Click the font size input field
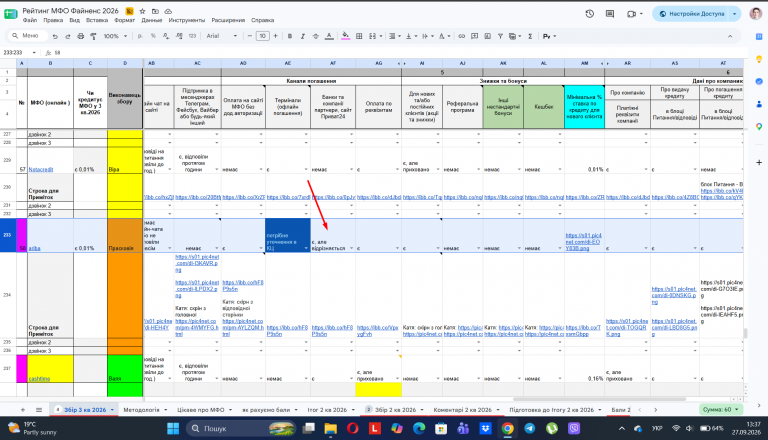The width and height of the screenshot is (768, 440). (x=263, y=36)
